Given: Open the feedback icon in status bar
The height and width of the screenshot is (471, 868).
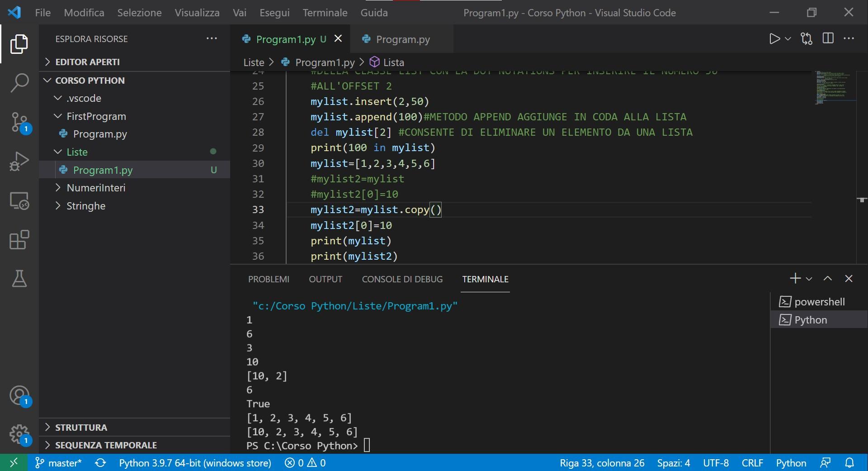Looking at the screenshot, I should [x=826, y=462].
